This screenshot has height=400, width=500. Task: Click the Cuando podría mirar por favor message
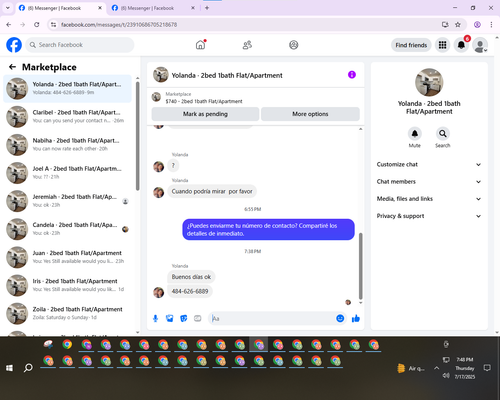(212, 191)
